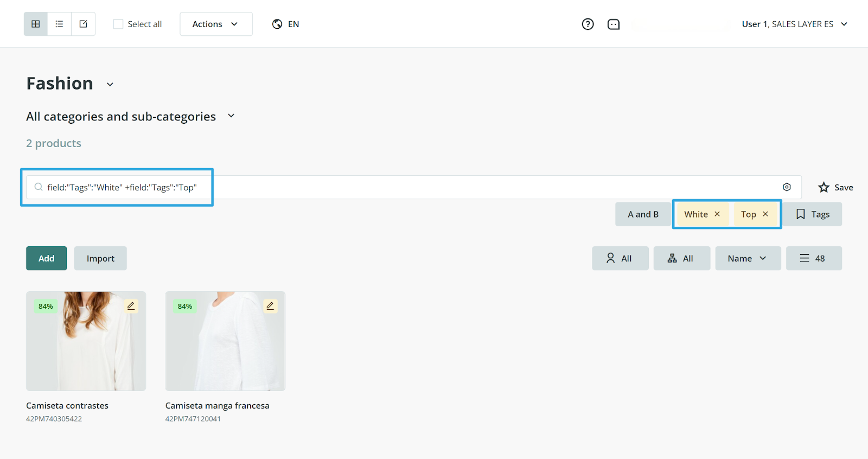
Task: Click the 2 products count text
Action: coord(54,143)
